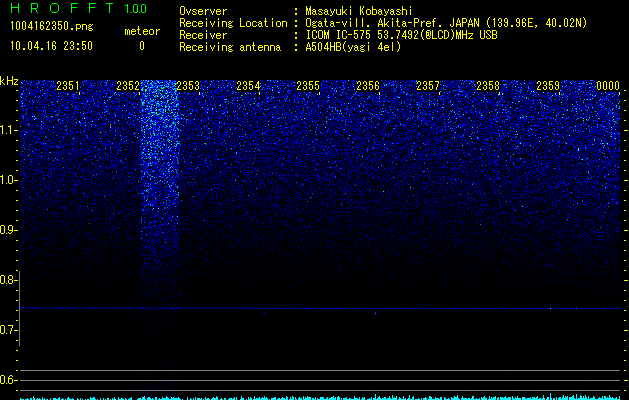
Task: Select the observer name Masayuki Kobayashi
Action: click(359, 11)
